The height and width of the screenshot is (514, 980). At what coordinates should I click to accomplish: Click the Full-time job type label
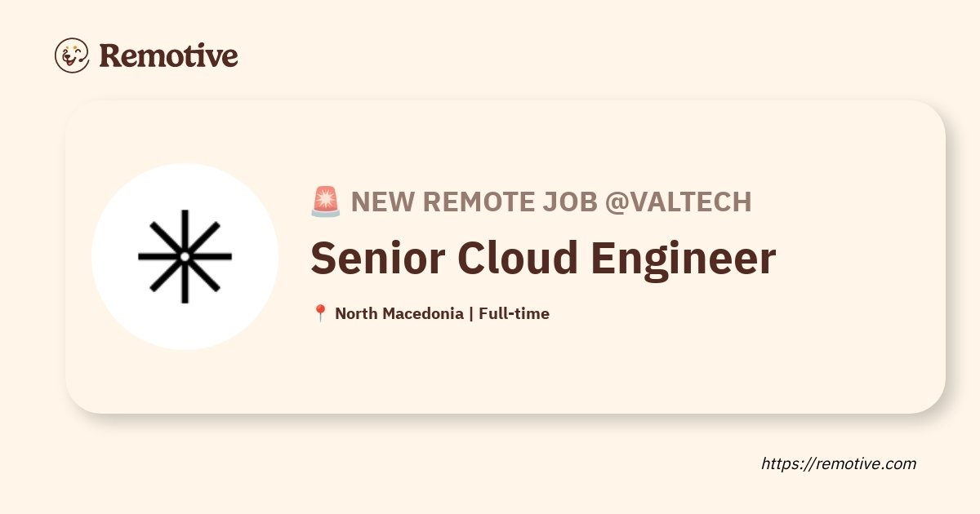[514, 313]
